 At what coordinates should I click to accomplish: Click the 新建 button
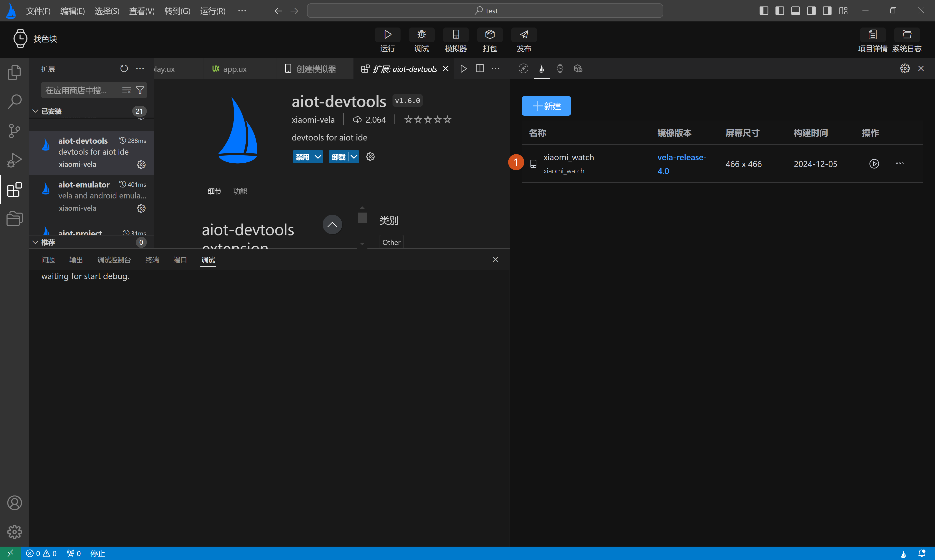click(x=546, y=106)
